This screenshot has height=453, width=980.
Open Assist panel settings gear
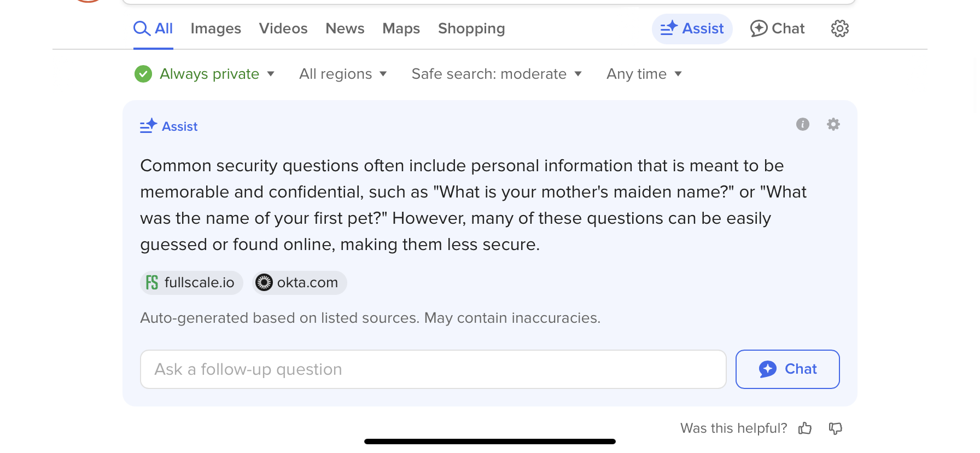tap(833, 124)
